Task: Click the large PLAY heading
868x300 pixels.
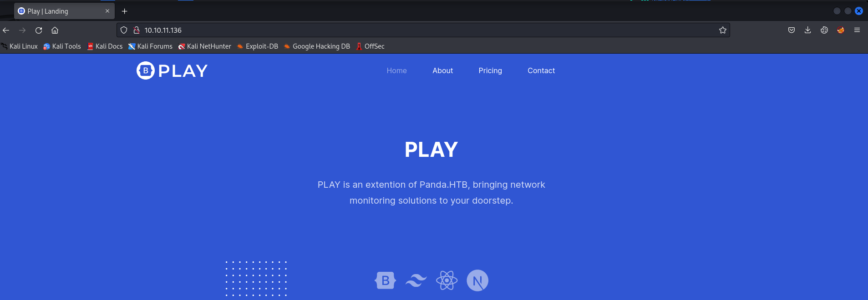Action: (x=431, y=150)
